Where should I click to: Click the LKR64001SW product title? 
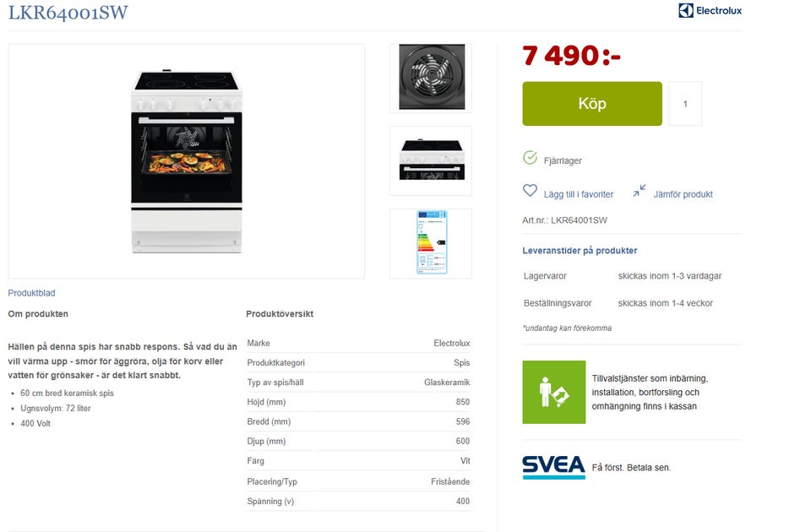(x=68, y=13)
